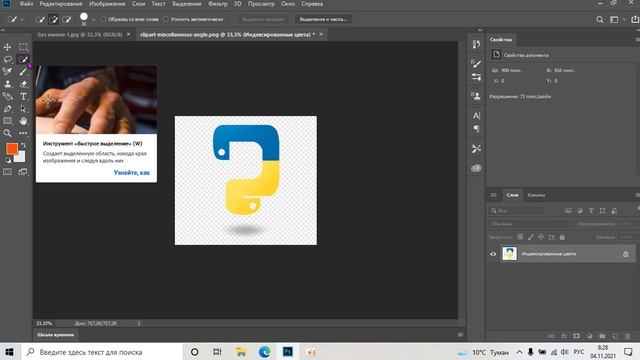Toggle adjustment layer filter icon
This screenshot has width=640, height=360.
pos(580,211)
